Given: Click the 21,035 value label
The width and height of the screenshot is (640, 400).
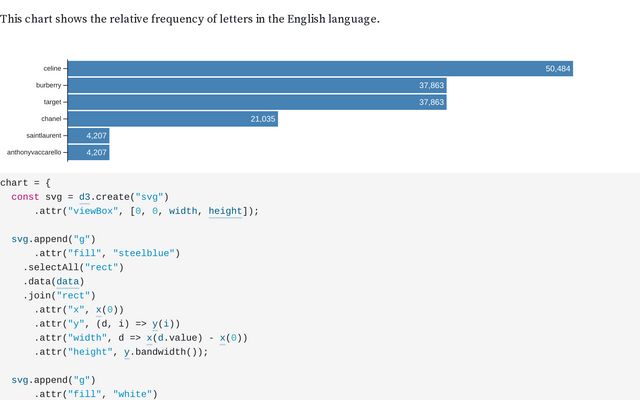Looking at the screenshot, I should pyautogui.click(x=263, y=119).
